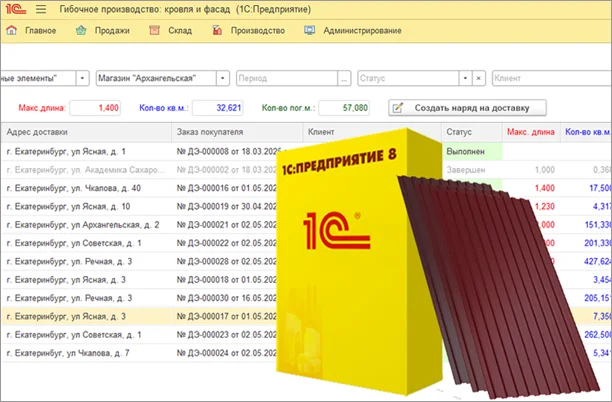Clear the Статус filter with the X button
Screen dimensions: 612x402
[479, 78]
